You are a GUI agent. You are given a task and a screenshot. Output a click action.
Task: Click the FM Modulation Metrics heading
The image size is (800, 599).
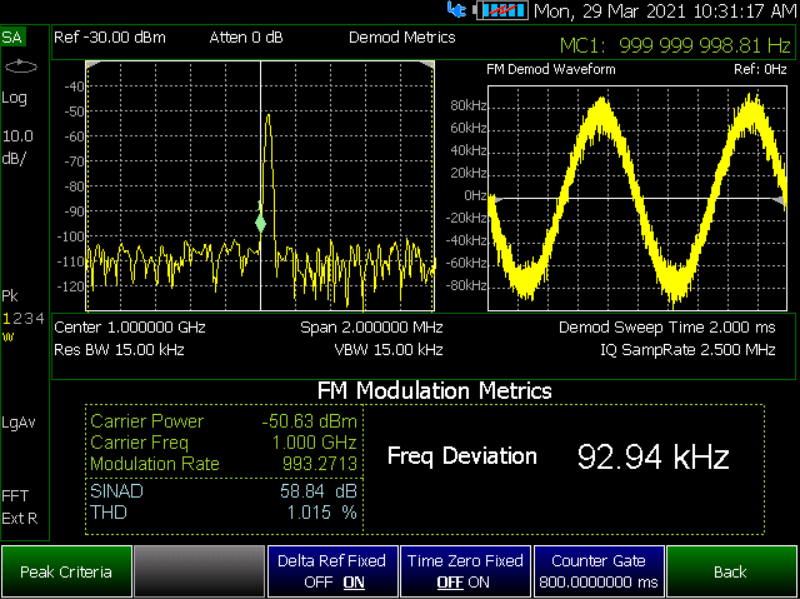tap(435, 391)
